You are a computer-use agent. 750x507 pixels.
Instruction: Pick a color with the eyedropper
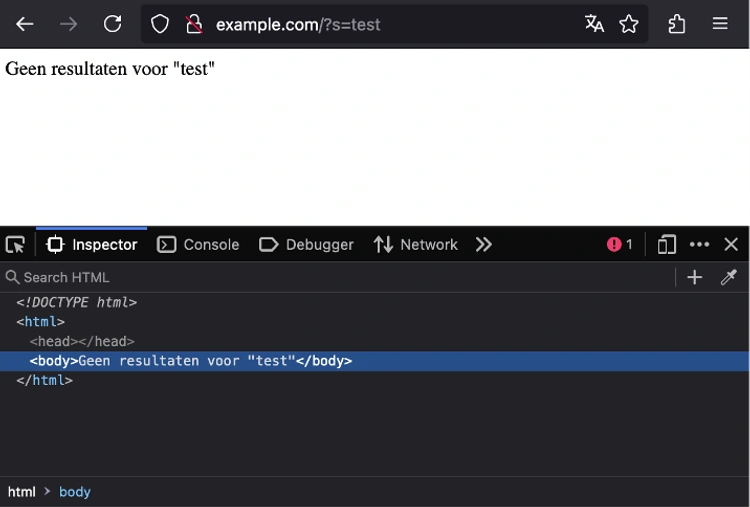729,277
